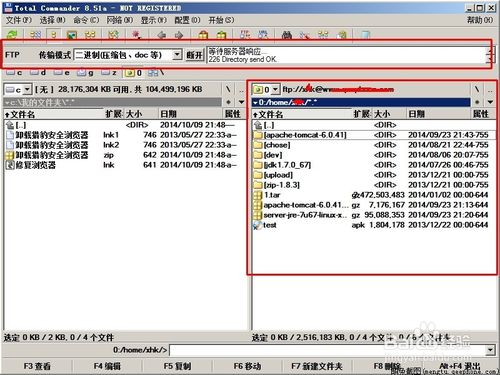Open the 配置 menu
The height and width of the screenshot is (375, 500).
pyautogui.click(x=187, y=20)
